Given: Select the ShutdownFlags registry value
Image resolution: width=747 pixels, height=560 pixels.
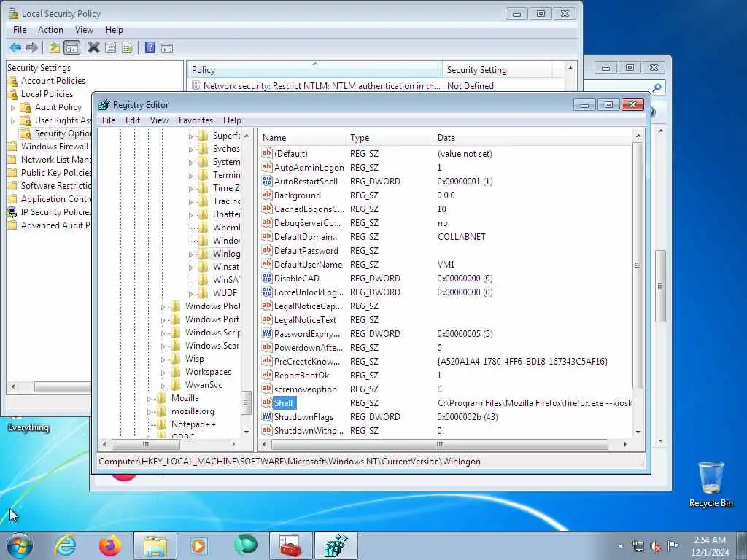Looking at the screenshot, I should point(303,417).
